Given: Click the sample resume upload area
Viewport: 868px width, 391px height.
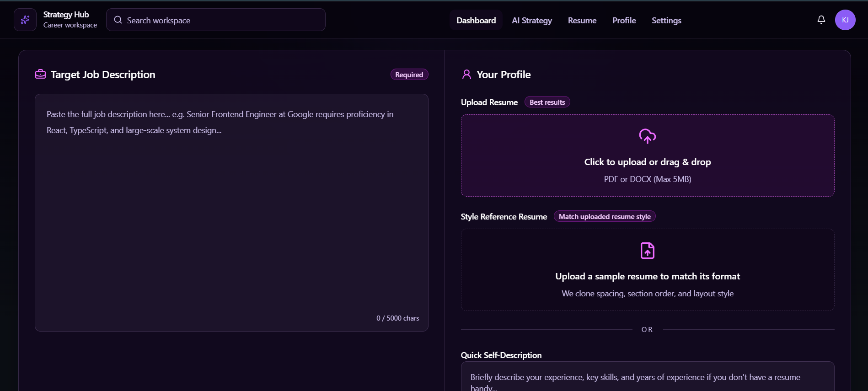Looking at the screenshot, I should (x=648, y=270).
